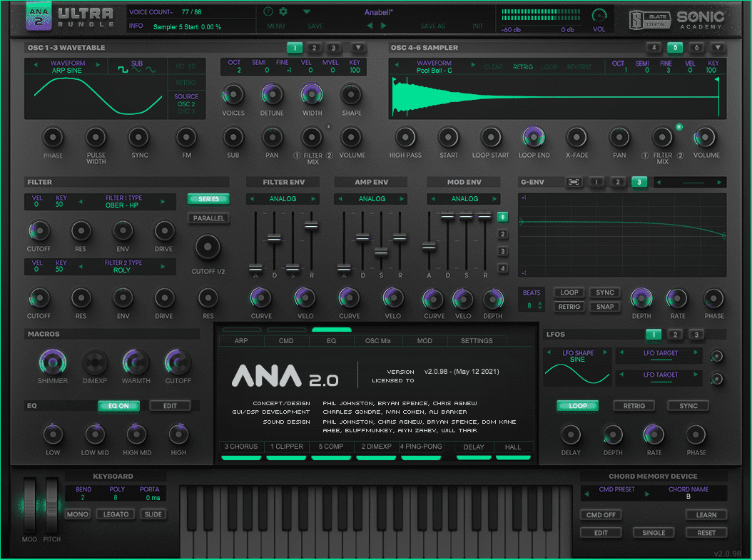
Task: Click the LFO Rate knob
Action: point(654,435)
